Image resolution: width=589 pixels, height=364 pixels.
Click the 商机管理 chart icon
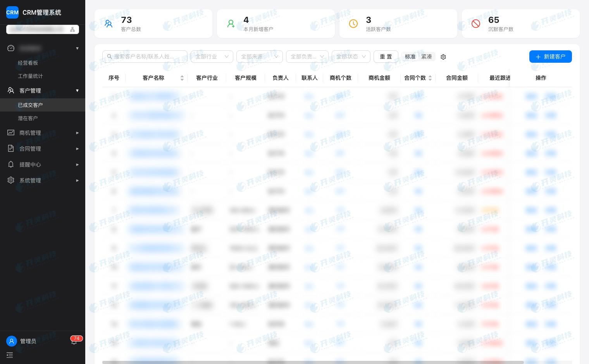11,132
